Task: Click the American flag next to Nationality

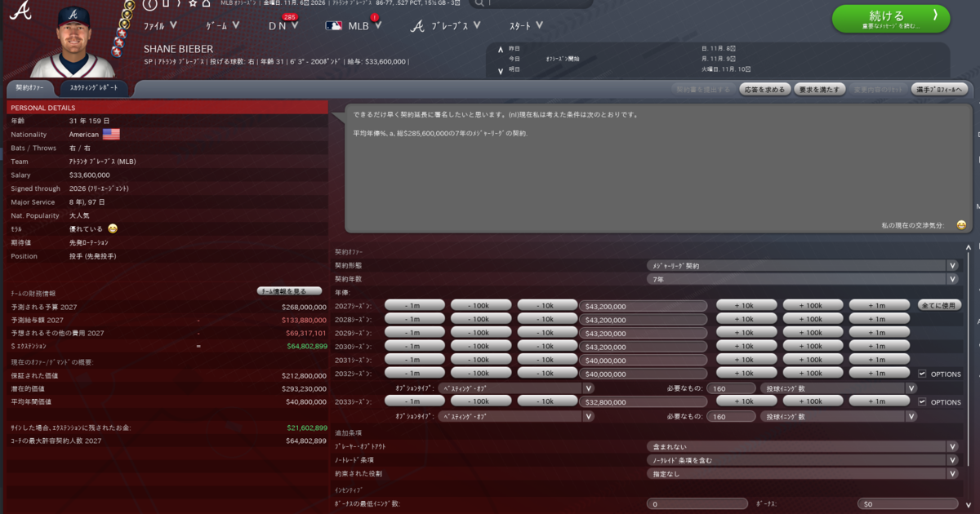Action: tap(111, 134)
